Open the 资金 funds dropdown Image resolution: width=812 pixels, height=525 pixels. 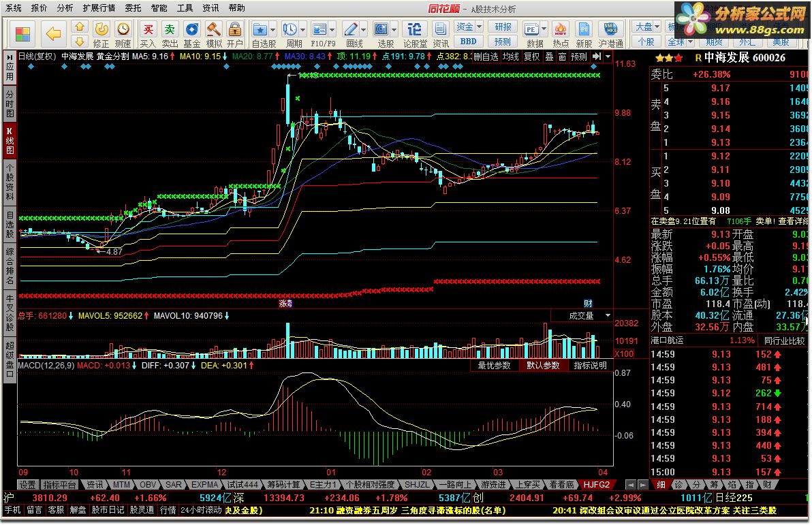tap(468, 27)
